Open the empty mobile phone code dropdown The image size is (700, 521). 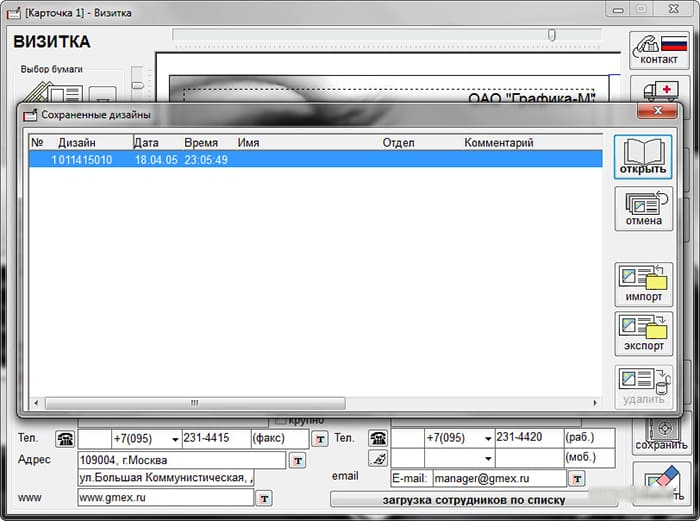[x=488, y=458]
